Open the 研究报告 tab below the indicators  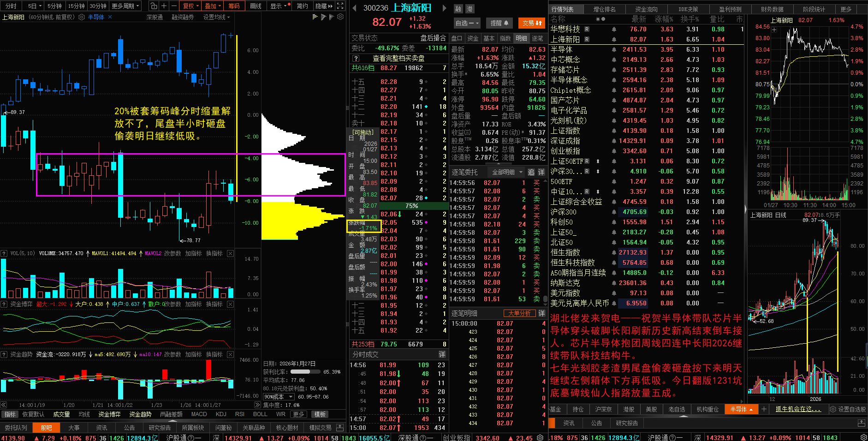pyautogui.click(x=159, y=428)
